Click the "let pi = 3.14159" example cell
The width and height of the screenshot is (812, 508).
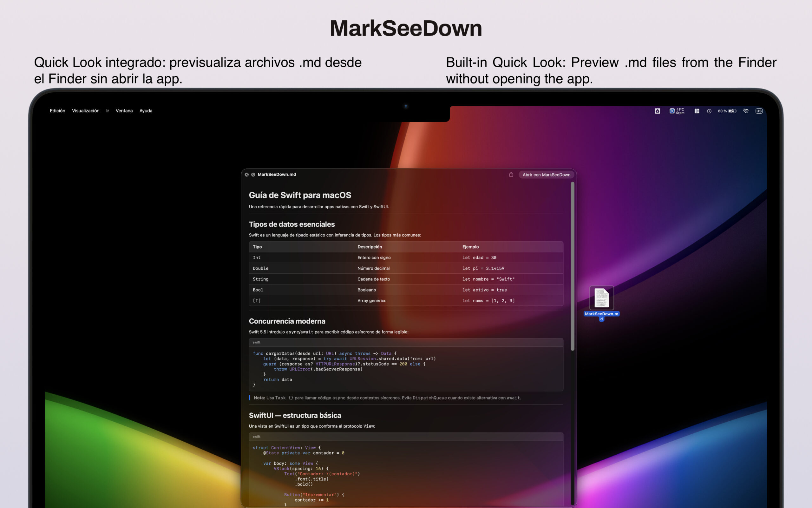483,268
